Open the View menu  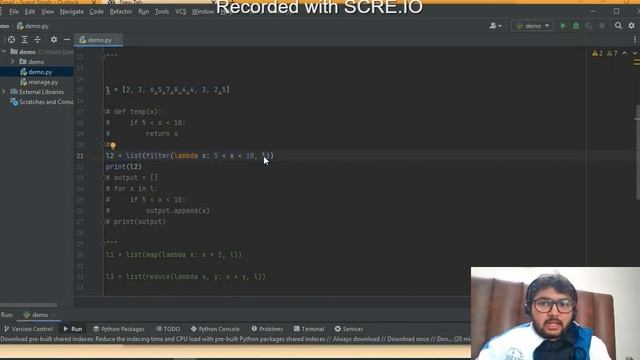(47, 11)
